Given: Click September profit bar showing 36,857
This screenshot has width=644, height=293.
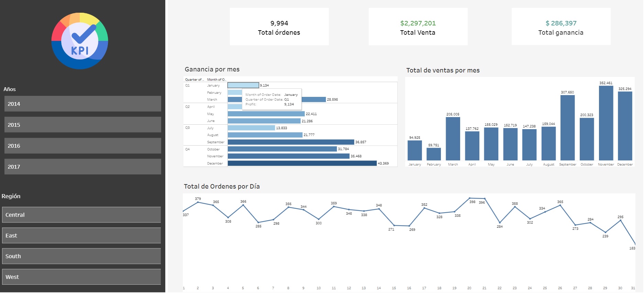Looking at the screenshot, I should [x=290, y=142].
